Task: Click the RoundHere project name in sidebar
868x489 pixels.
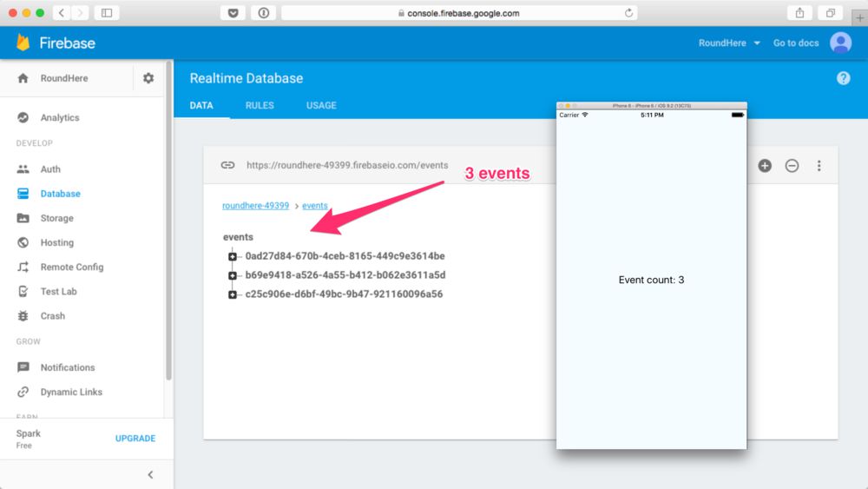Action: pyautogui.click(x=64, y=78)
